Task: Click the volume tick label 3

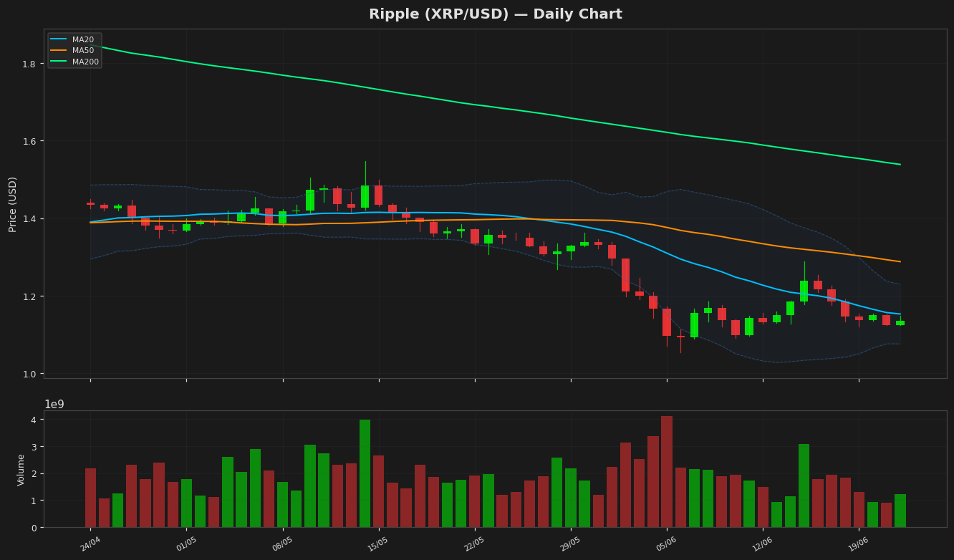Action: [x=34, y=447]
